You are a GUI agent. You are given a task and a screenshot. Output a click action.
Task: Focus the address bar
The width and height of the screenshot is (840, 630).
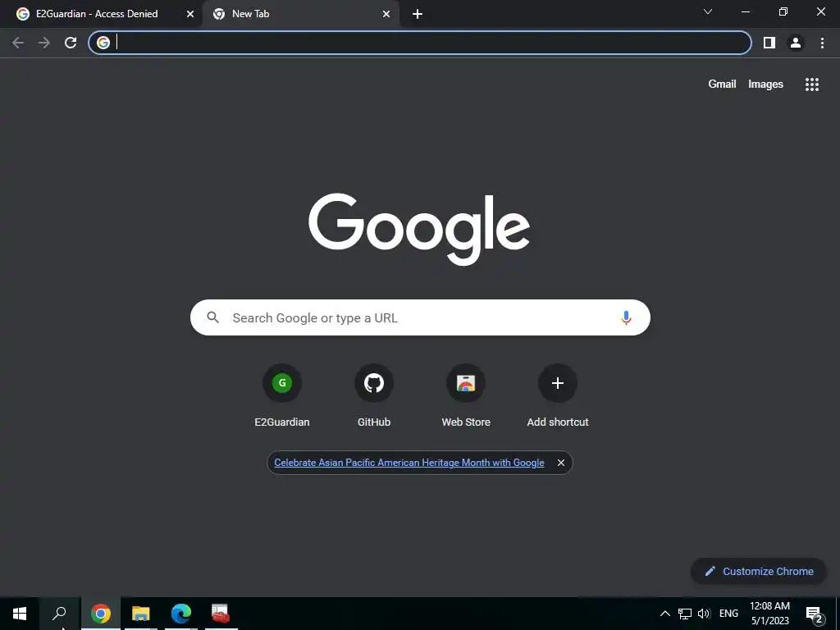[x=420, y=43]
